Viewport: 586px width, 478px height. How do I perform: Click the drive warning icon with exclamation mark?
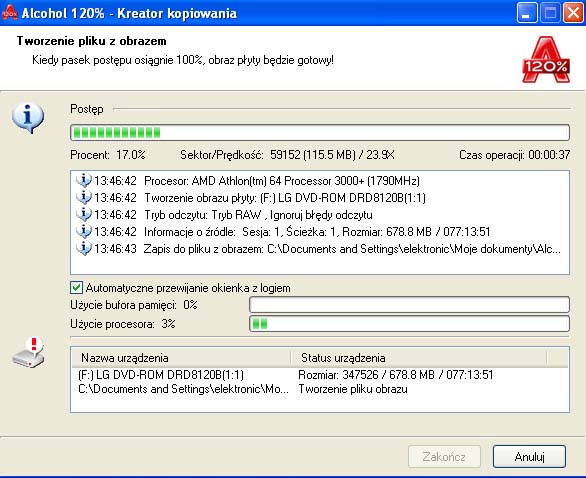[28, 352]
